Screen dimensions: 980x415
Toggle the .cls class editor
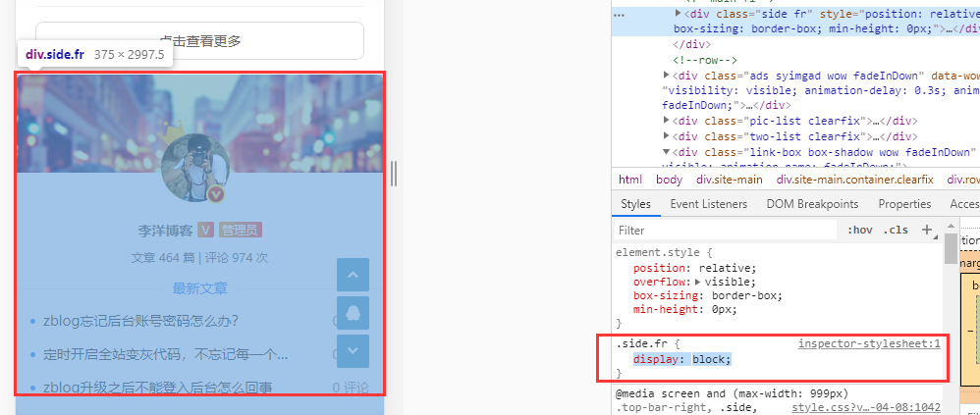[x=896, y=230]
